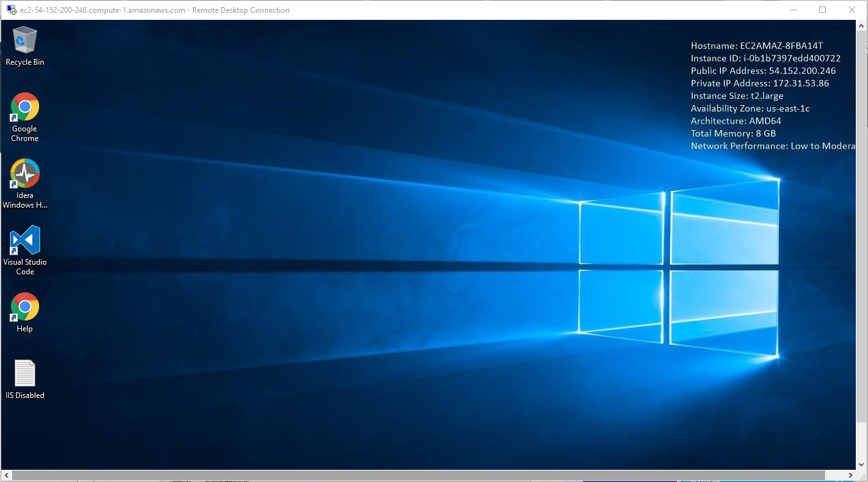
Task: Click the Help Chrome shortcut icon
Action: pyautogui.click(x=24, y=308)
